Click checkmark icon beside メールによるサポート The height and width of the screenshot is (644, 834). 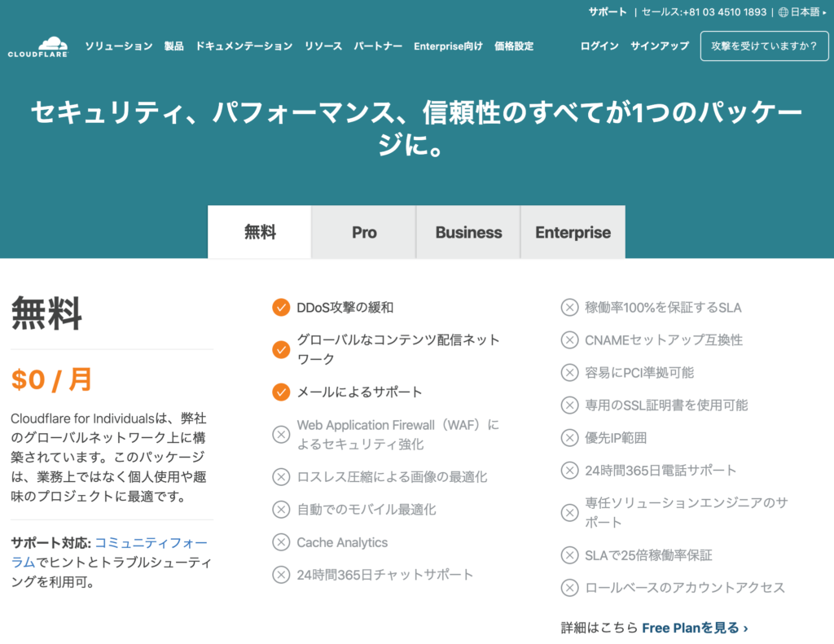281,392
